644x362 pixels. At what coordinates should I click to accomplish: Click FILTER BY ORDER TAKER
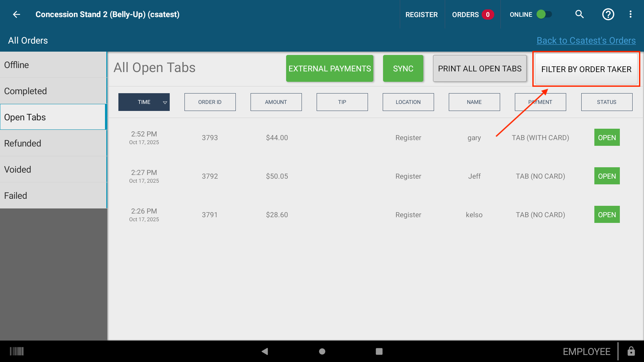pos(586,69)
